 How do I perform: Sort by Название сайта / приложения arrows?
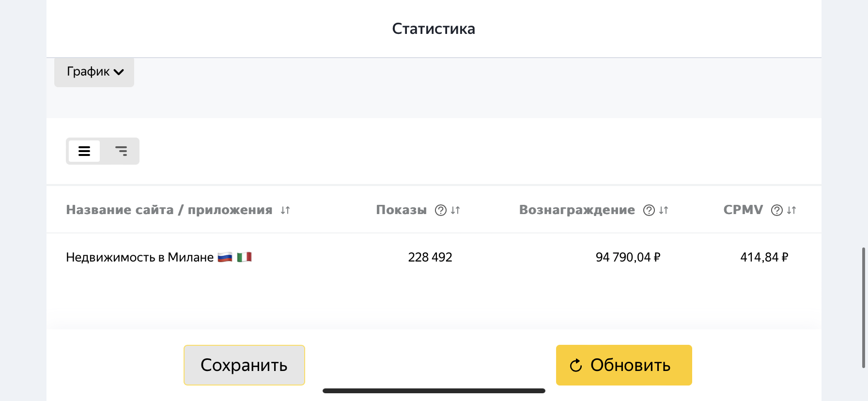285,210
